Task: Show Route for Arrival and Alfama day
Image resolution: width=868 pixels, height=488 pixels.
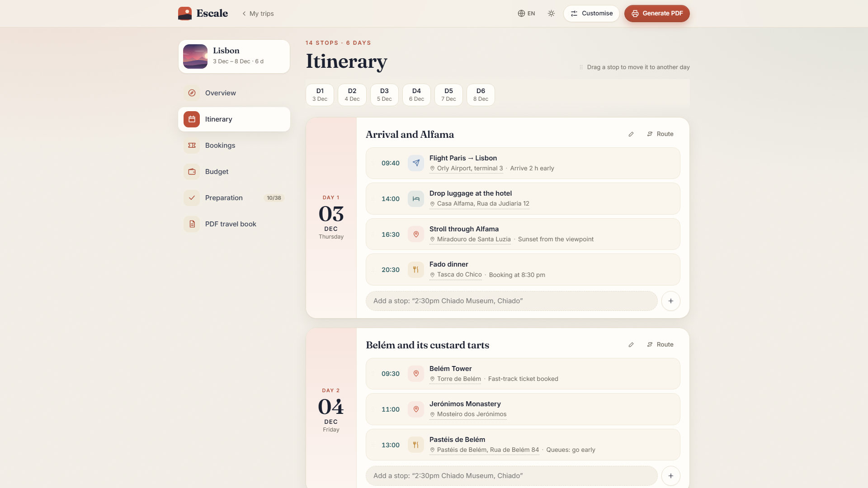Action: click(x=660, y=134)
